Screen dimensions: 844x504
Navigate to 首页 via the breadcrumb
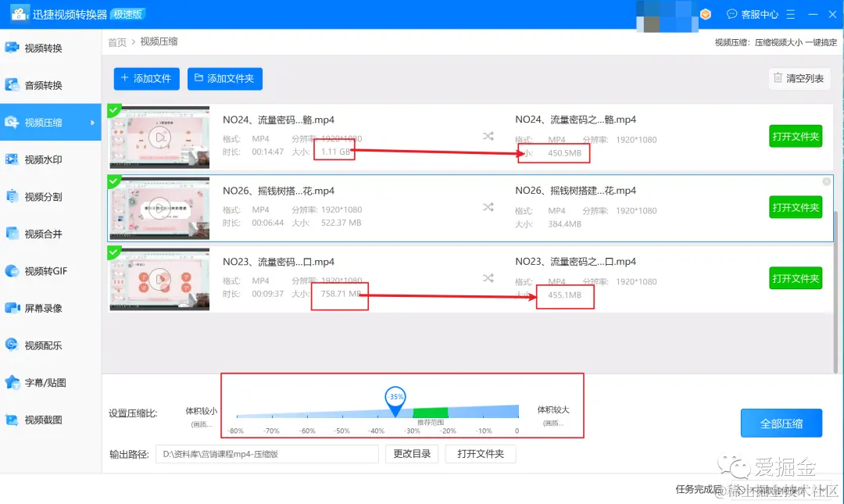116,42
